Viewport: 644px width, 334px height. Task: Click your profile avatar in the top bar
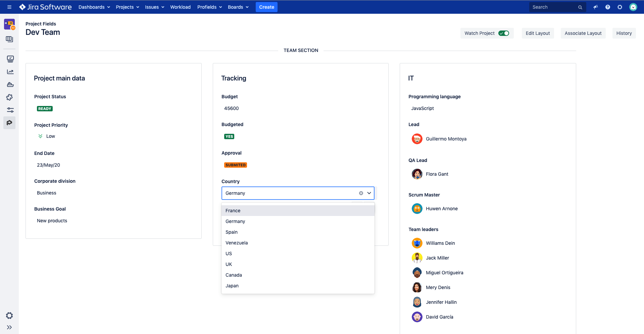click(x=633, y=7)
